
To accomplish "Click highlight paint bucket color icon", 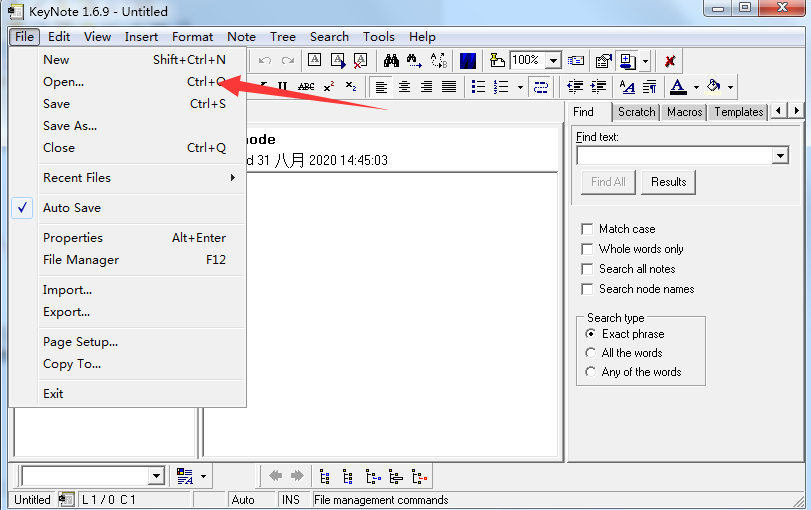I will pyautogui.click(x=714, y=87).
